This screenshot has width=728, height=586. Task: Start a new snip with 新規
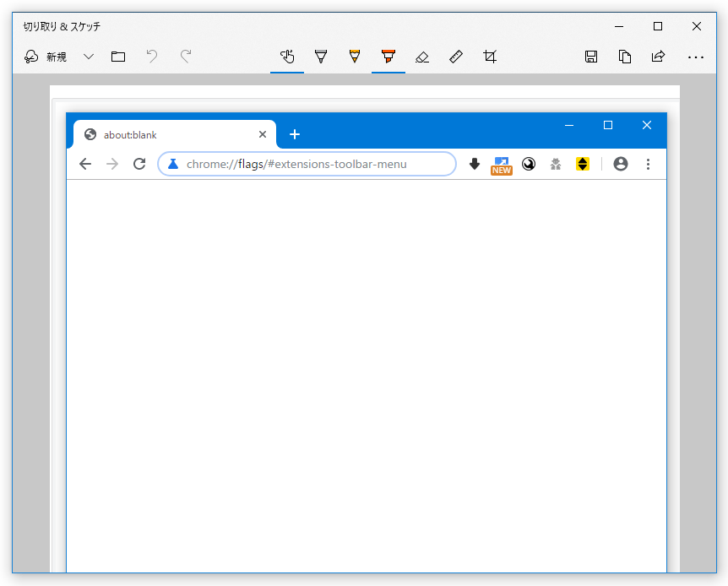click(46, 57)
